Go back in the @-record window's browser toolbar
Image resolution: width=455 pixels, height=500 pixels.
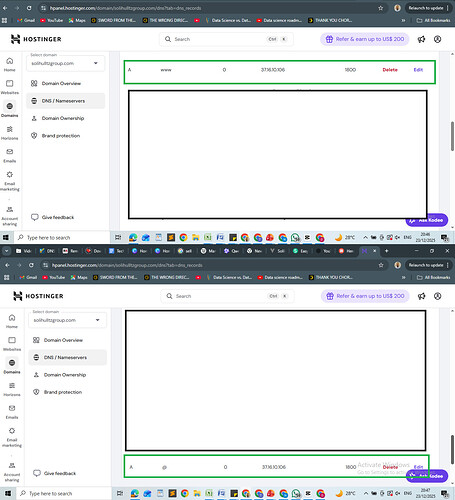7,265
